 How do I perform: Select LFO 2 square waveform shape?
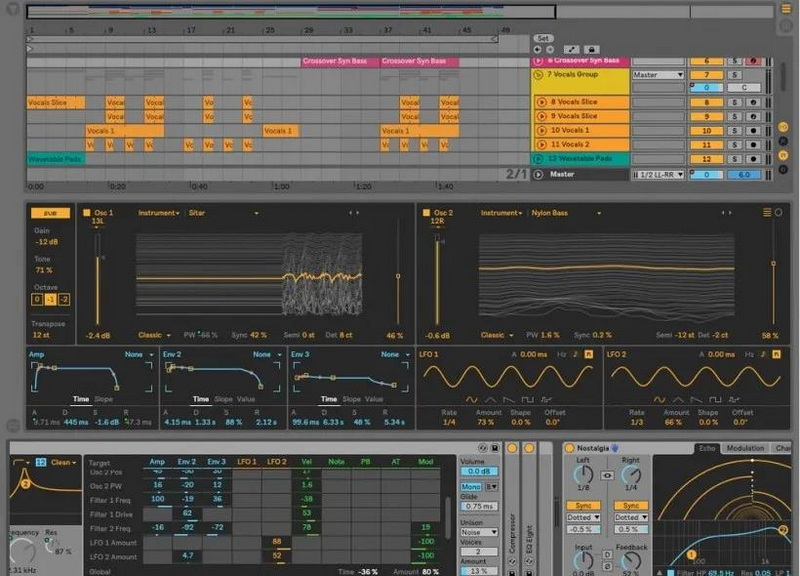click(715, 399)
